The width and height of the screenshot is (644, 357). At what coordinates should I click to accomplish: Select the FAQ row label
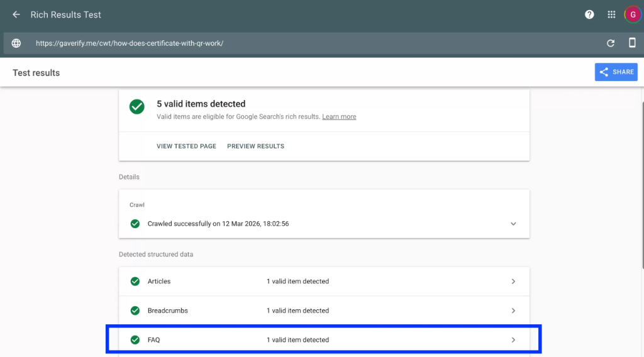153,340
